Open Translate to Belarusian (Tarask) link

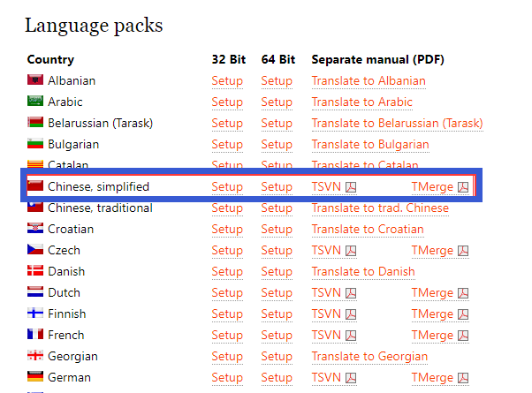(x=397, y=124)
